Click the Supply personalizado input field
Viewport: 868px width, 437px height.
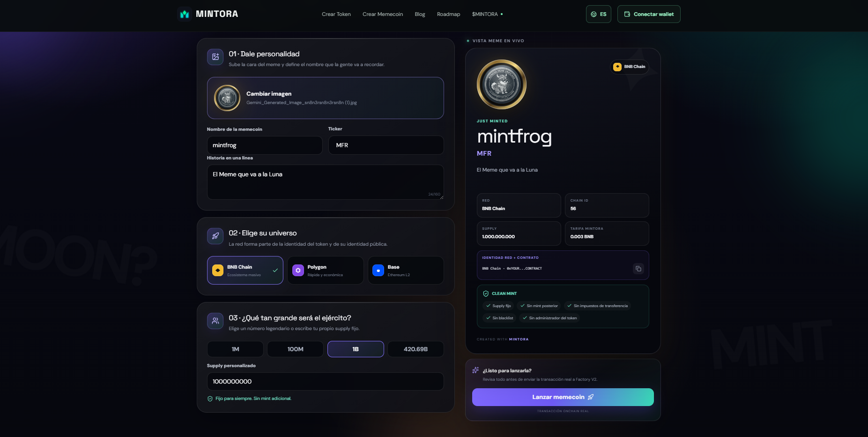point(326,382)
